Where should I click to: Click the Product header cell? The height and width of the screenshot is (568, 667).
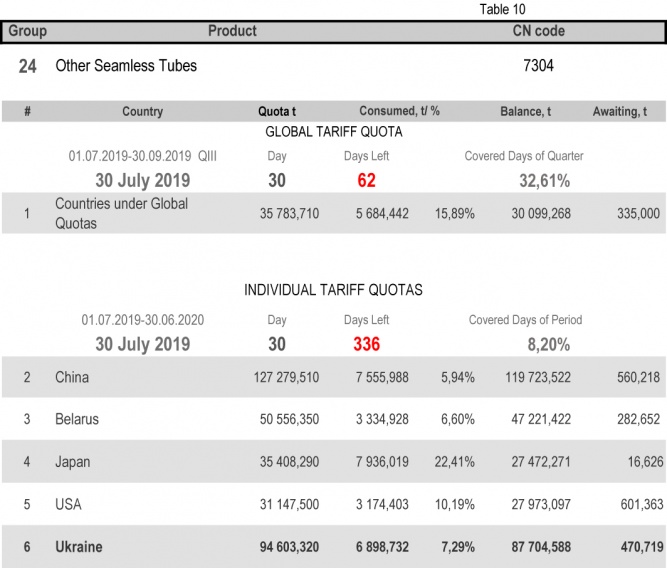(232, 31)
